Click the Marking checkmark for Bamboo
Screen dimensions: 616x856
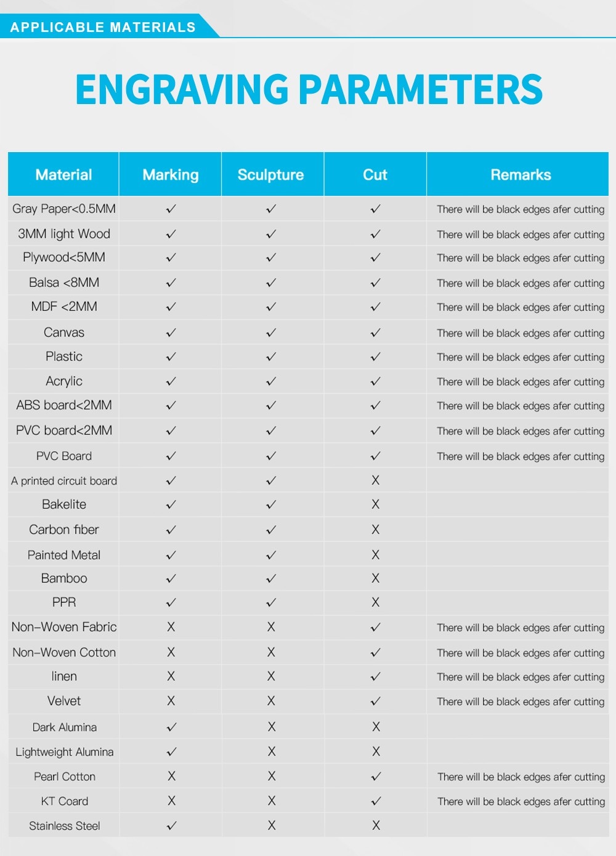tap(171, 579)
